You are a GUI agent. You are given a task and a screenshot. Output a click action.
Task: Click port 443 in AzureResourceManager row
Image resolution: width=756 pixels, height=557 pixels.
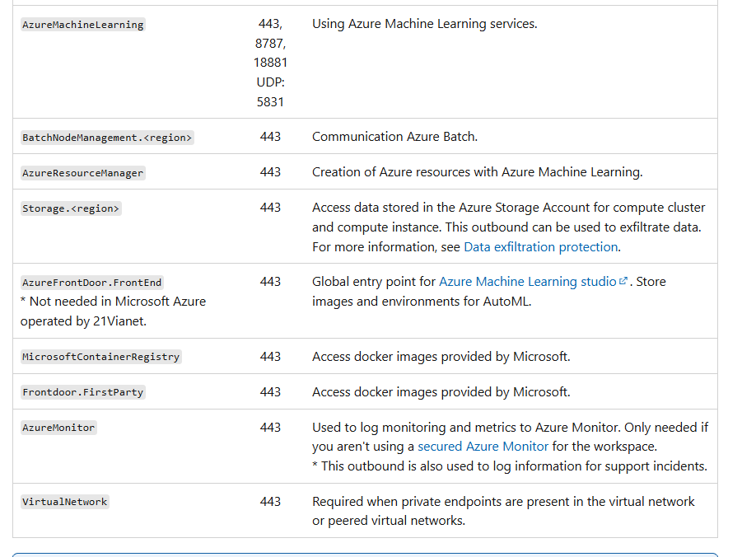click(x=270, y=172)
